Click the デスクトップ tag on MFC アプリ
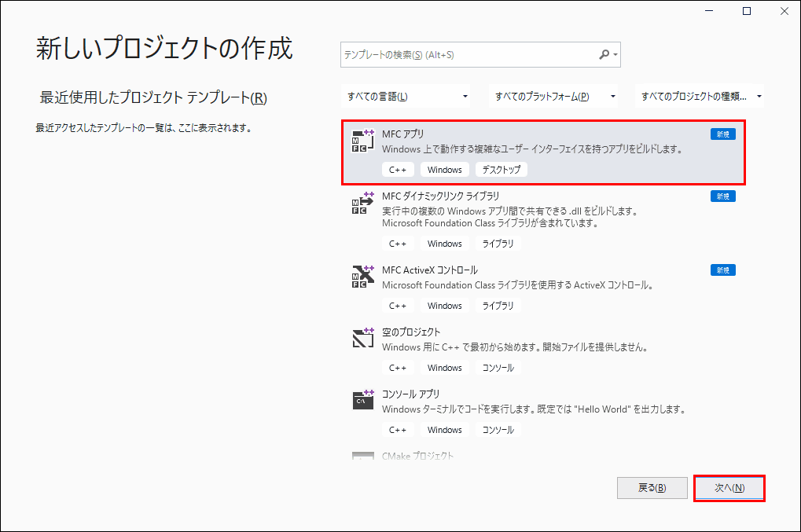Viewport: 801px width, 532px height. (x=502, y=170)
